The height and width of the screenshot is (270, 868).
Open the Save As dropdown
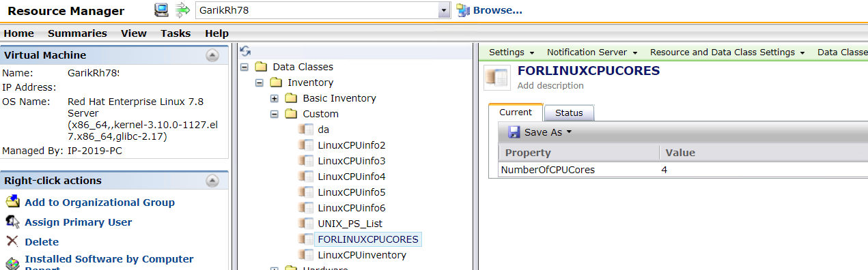[x=548, y=132]
